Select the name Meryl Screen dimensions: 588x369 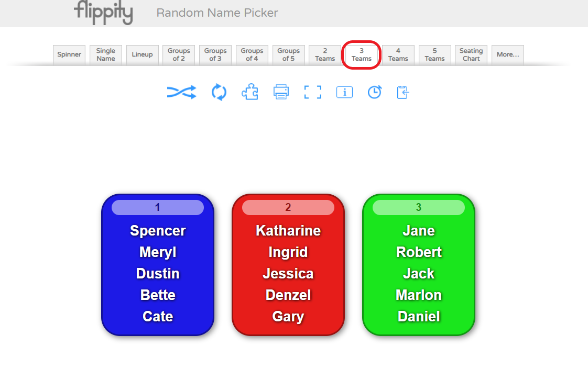158,252
